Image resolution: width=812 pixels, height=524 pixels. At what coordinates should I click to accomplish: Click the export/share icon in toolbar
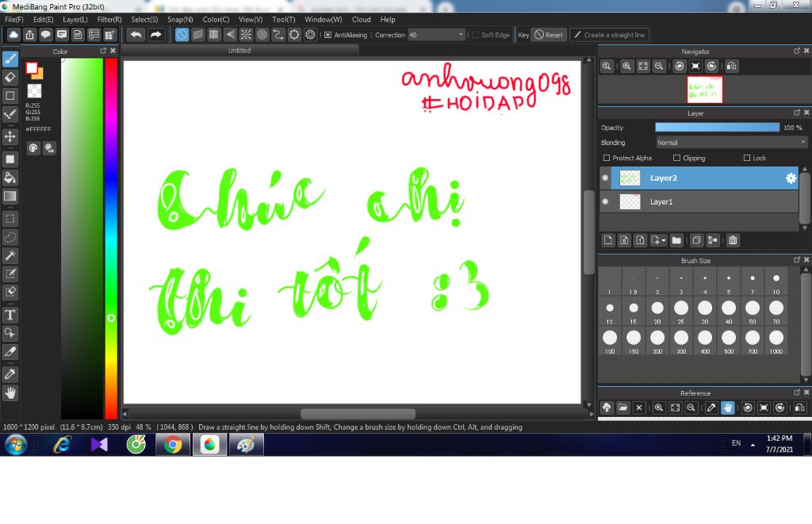(x=29, y=35)
